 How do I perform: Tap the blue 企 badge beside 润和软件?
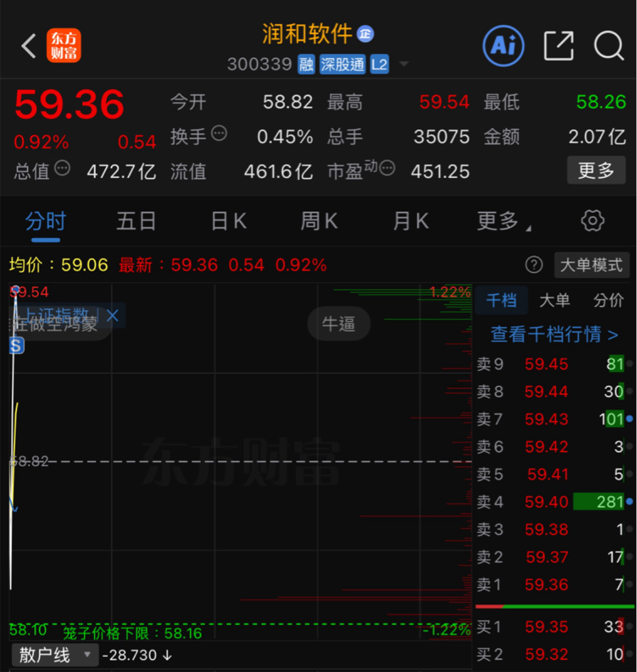click(x=366, y=34)
